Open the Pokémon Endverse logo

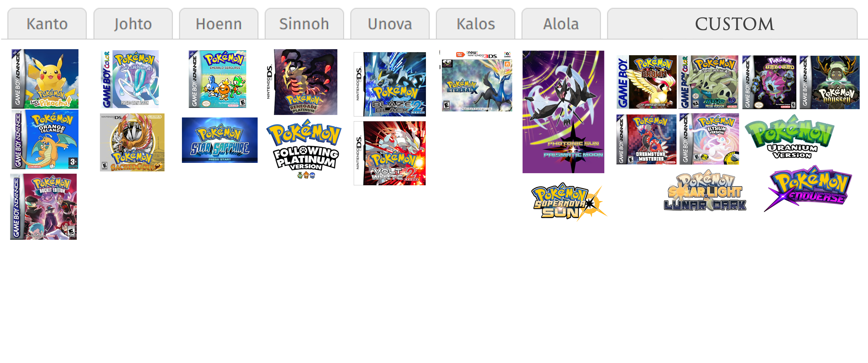coord(808,189)
